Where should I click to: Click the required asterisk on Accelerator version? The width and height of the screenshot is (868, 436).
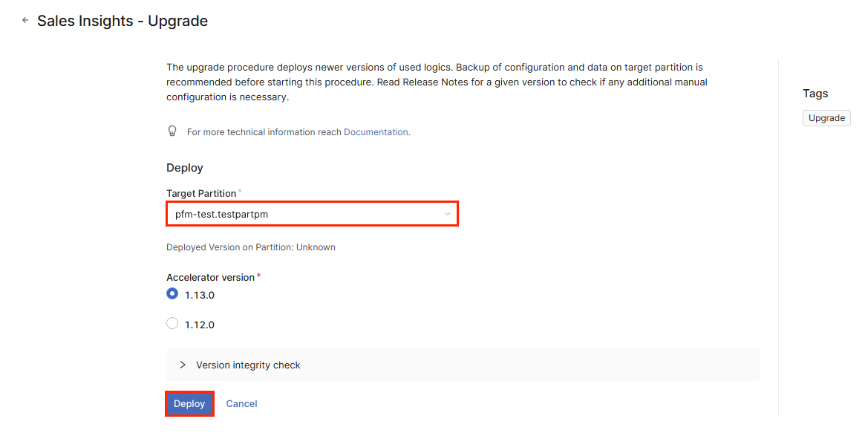pos(258,273)
